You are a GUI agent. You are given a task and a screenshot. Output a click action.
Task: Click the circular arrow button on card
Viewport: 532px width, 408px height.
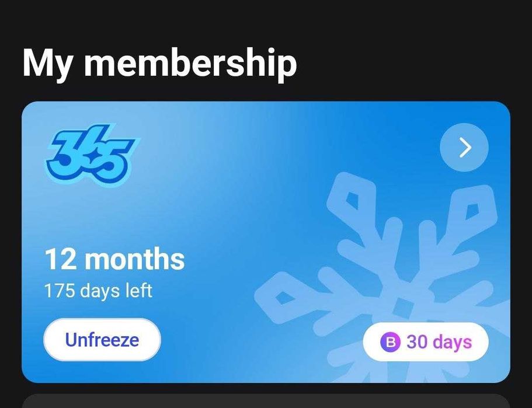(464, 147)
